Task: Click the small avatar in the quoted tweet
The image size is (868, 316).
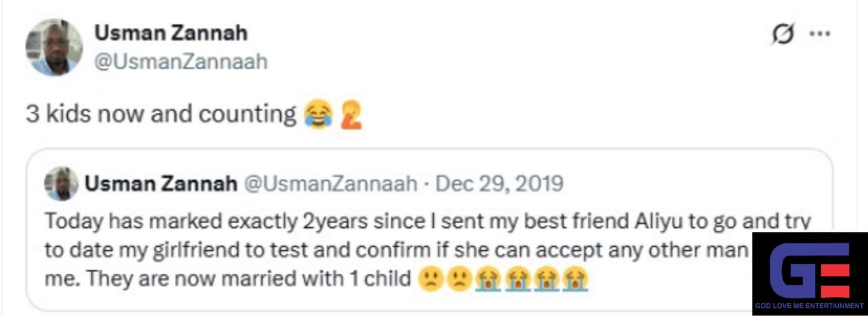Action: 61,183
